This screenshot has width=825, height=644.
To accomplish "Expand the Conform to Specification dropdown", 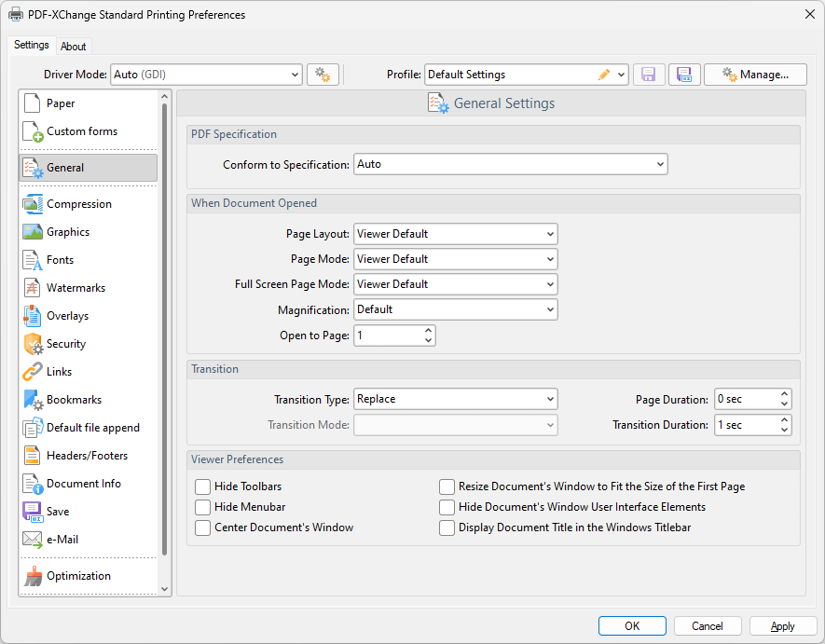I will coord(510,164).
